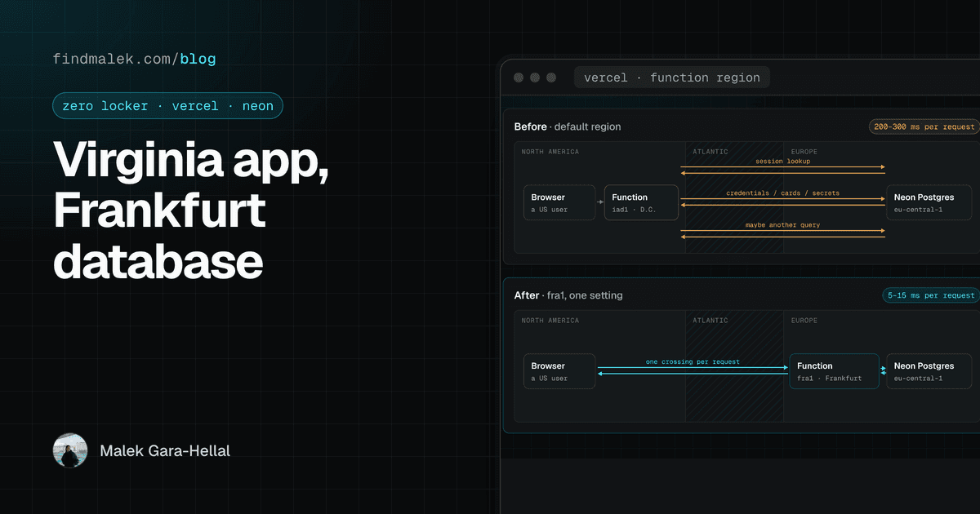The height and width of the screenshot is (514, 980).
Task: Click "ATLANTIC" label in the After diagram
Action: click(x=710, y=321)
